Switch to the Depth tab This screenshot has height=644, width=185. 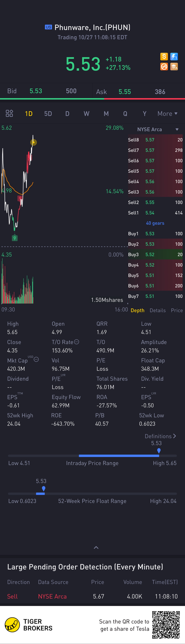(137, 310)
